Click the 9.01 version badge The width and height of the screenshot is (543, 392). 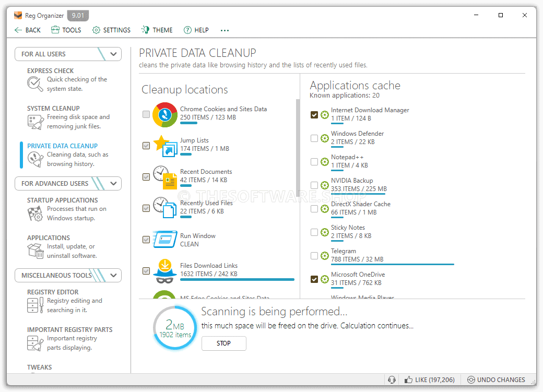pyautogui.click(x=78, y=16)
